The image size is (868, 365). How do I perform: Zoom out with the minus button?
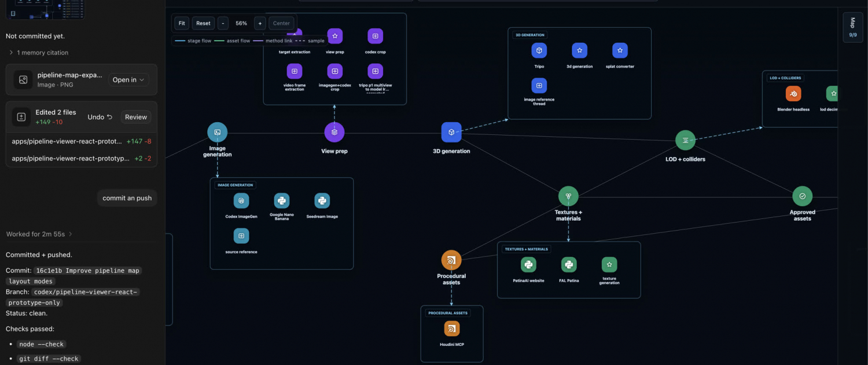coord(223,23)
